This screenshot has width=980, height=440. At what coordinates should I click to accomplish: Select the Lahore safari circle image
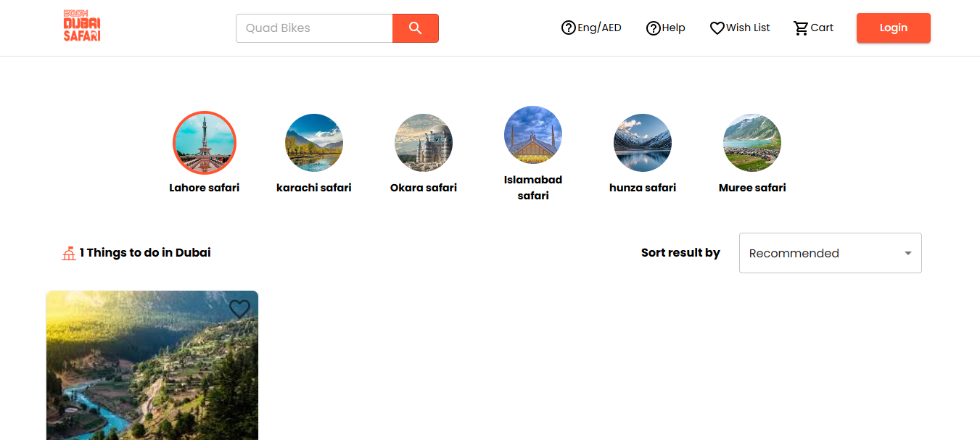tap(205, 143)
